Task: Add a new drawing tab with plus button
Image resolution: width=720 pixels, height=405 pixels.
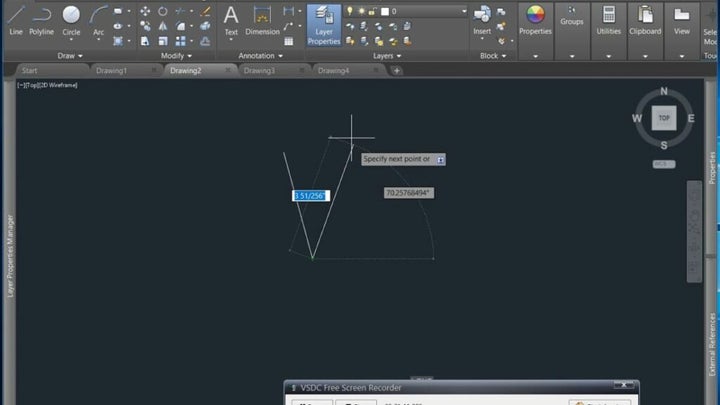Action: tap(397, 71)
